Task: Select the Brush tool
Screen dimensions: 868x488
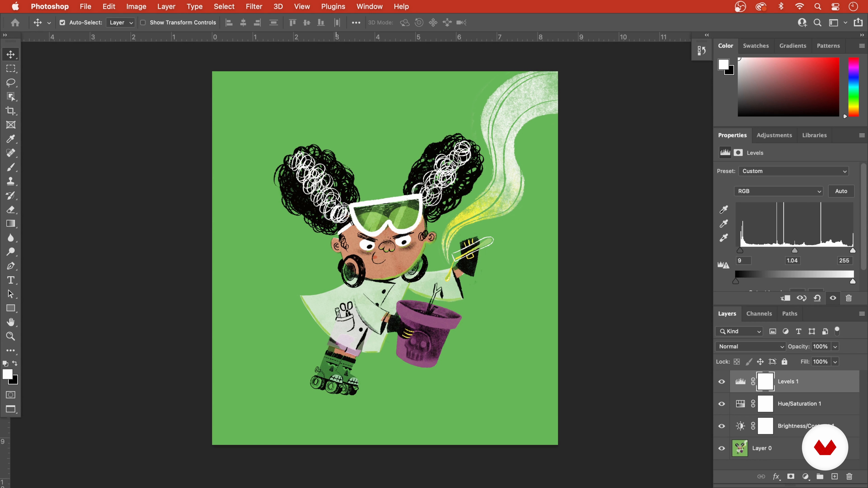Action: pos(11,167)
